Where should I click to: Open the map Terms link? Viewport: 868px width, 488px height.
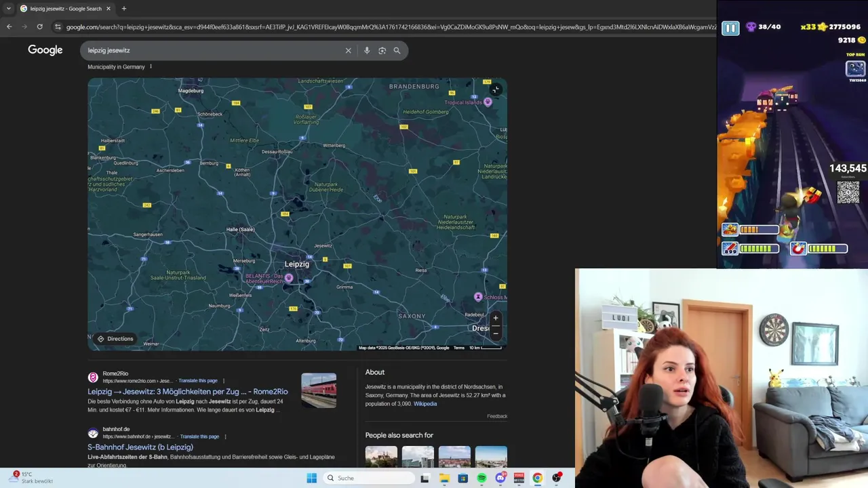(x=459, y=348)
